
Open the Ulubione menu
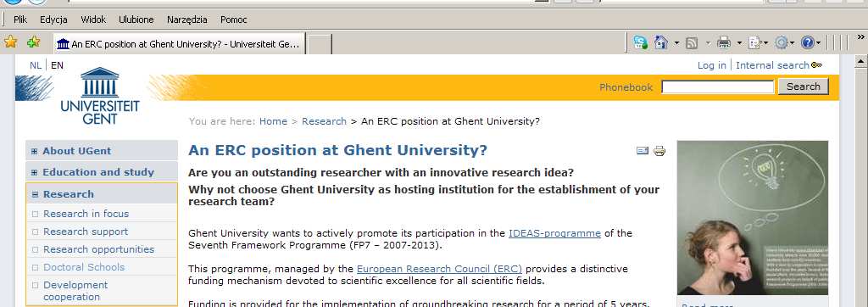[136, 20]
